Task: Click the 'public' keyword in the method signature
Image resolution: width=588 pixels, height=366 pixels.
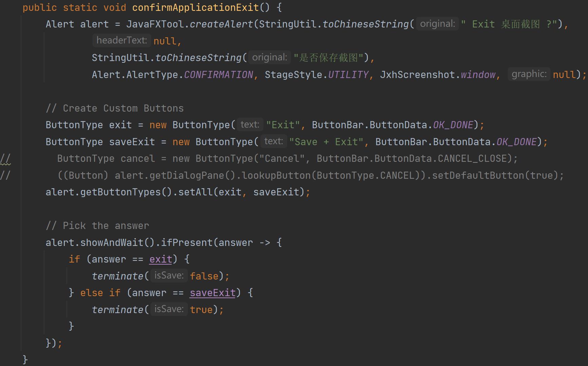Action: click(x=40, y=7)
